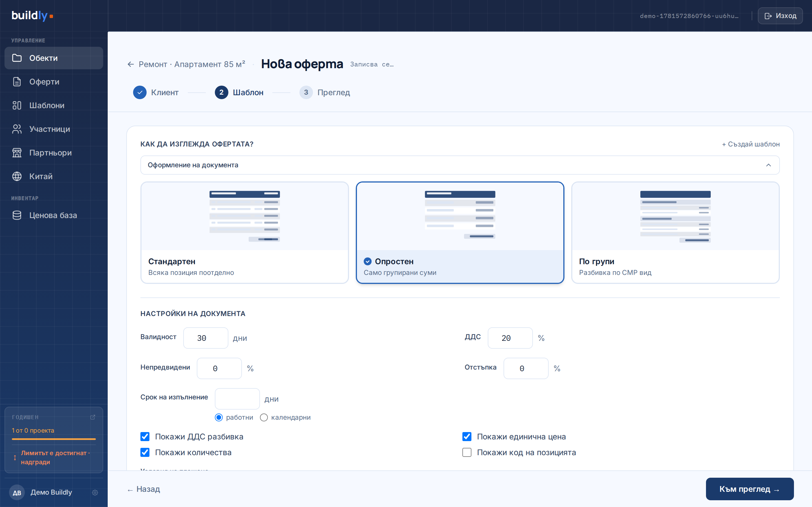Open the Обекти folder icon in sidebar

[x=17, y=58]
